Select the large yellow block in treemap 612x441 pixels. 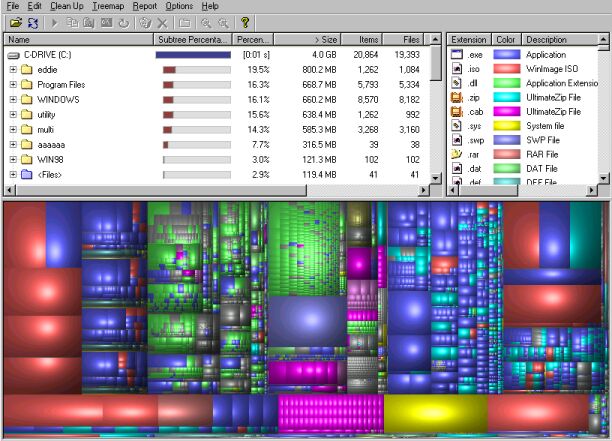click(436, 413)
